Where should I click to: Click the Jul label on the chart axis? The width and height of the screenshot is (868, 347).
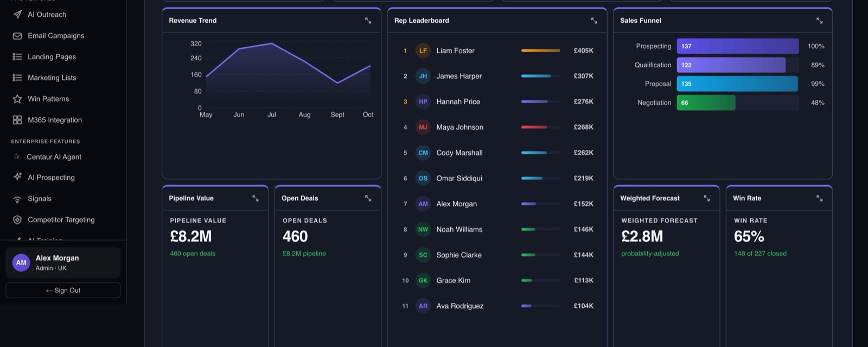tap(272, 115)
